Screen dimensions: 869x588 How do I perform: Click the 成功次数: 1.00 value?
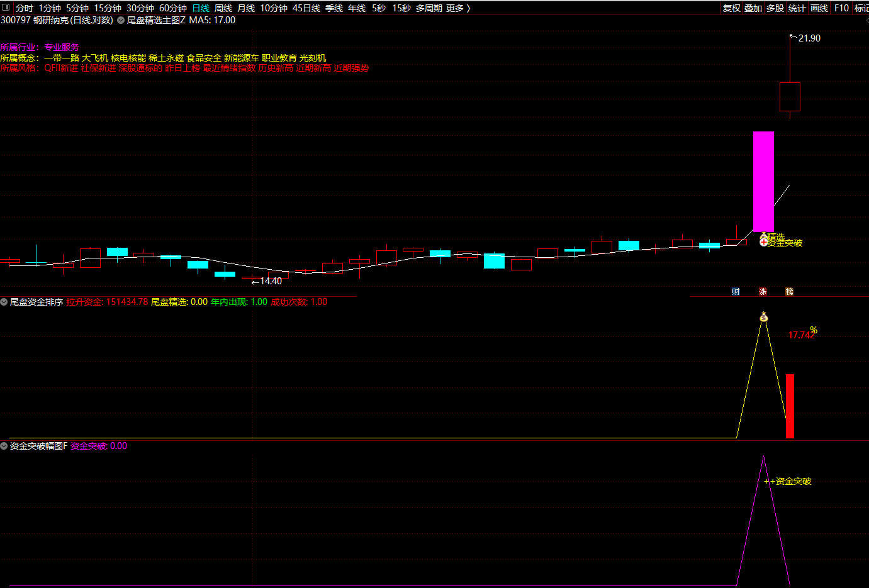pos(299,302)
